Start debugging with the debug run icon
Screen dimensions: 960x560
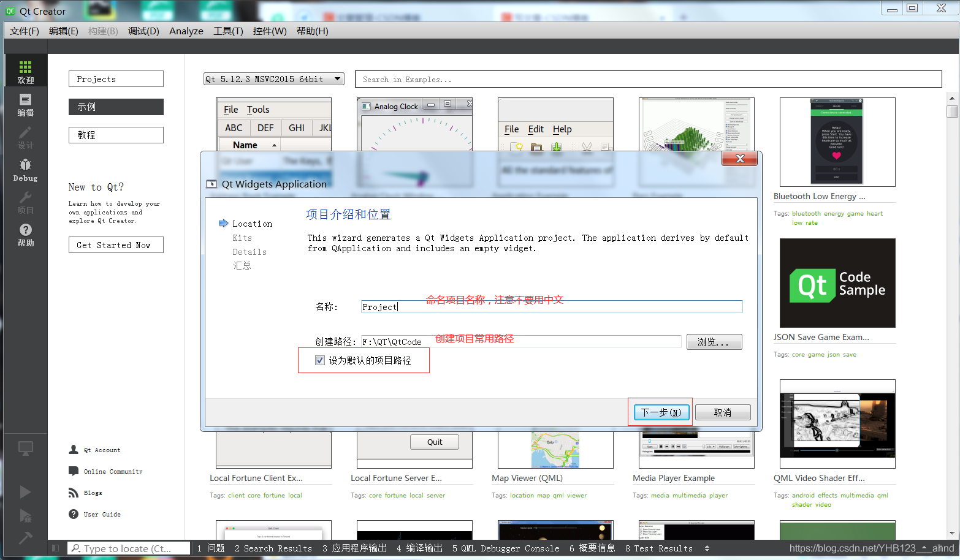25,516
